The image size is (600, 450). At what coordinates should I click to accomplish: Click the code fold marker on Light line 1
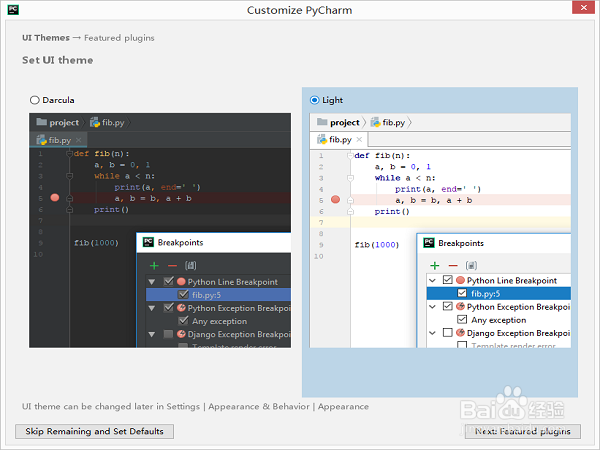(350, 155)
